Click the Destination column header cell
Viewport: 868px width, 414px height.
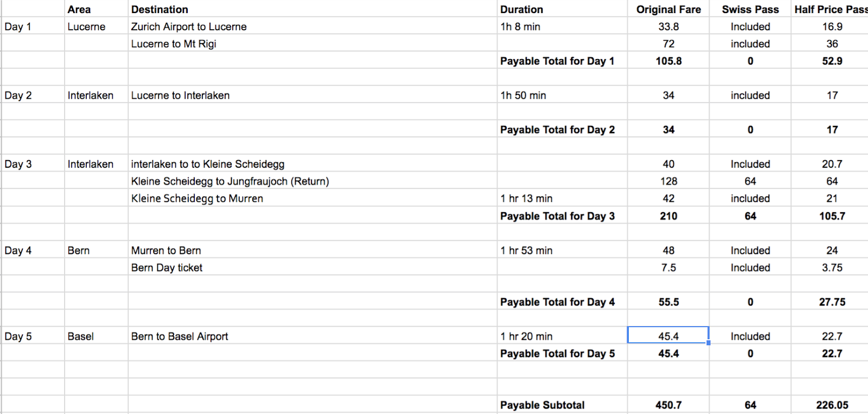pos(312,9)
